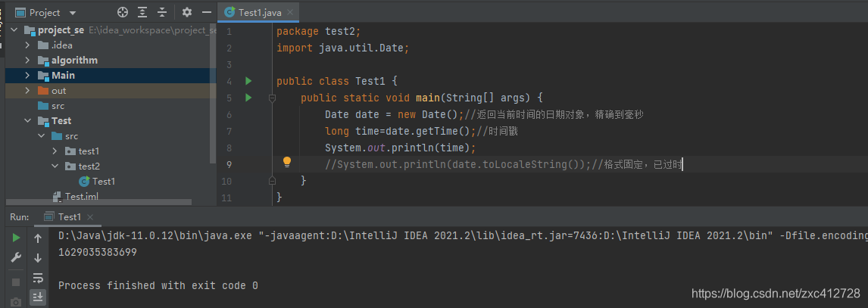Screen dimensions: 868x308
Task: Click the Project tree vertical scrollbar
Action: 214,94
